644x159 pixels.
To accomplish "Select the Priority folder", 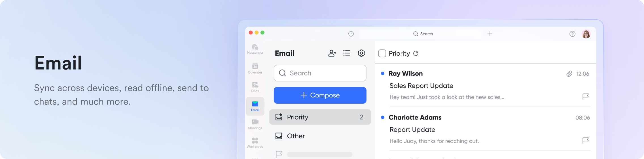I will point(320,117).
